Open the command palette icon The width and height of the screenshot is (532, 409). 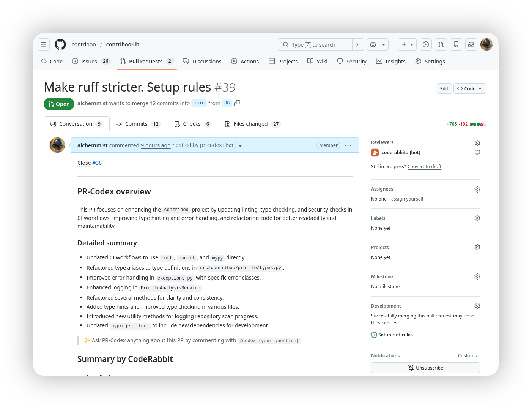tap(358, 44)
